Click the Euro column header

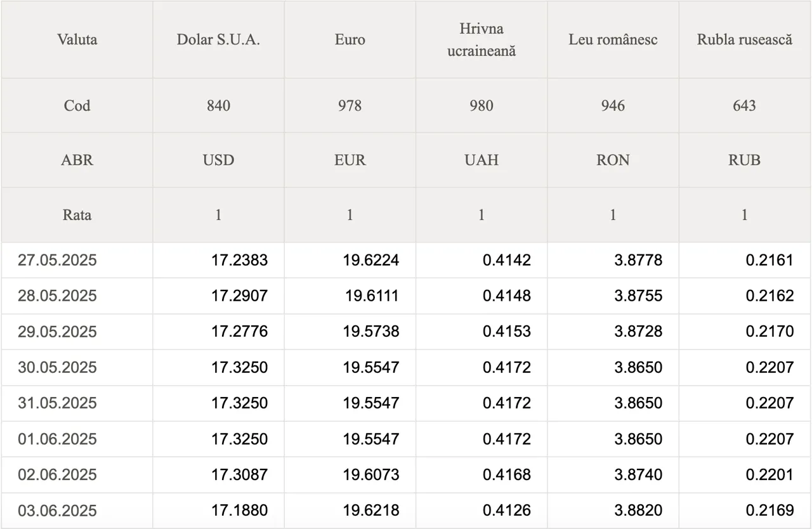(x=350, y=39)
